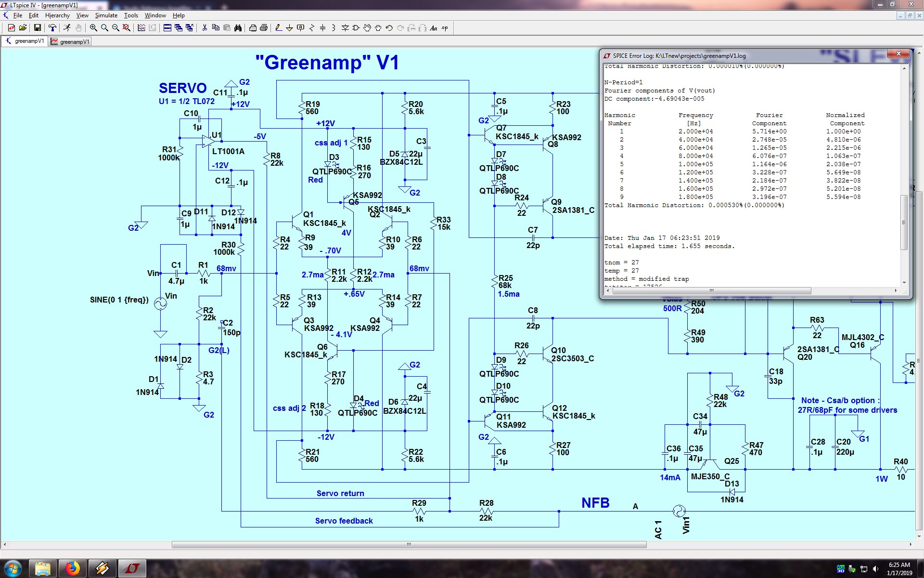Screen dimensions: 924x578
Task: Open the Hierarchy menu
Action: click(x=57, y=15)
